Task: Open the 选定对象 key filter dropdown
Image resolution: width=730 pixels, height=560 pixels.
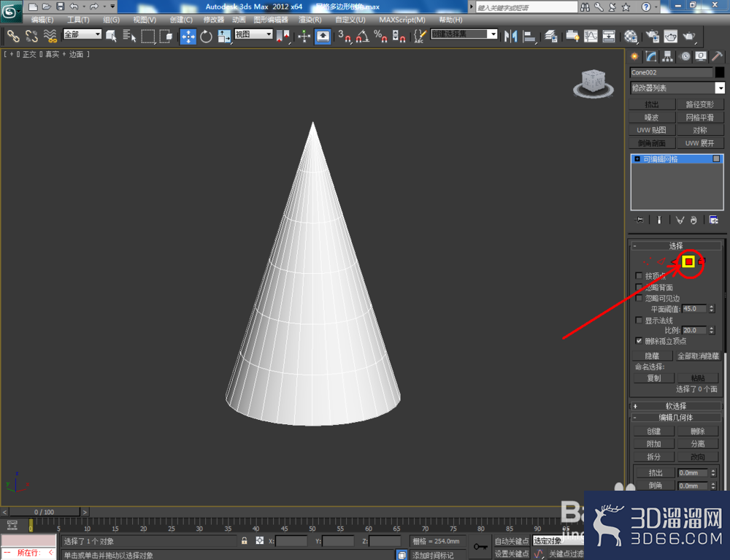Action: 558,541
